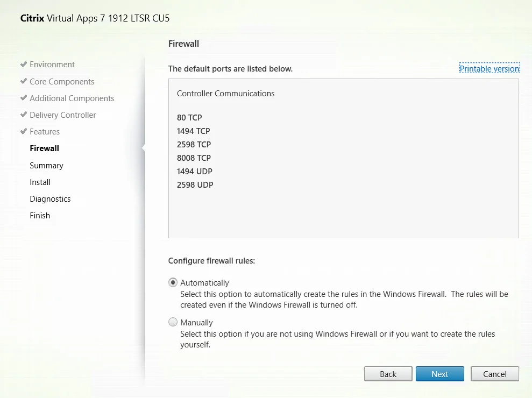Open the Printable version link
This screenshot has height=398, width=532.
coord(490,68)
